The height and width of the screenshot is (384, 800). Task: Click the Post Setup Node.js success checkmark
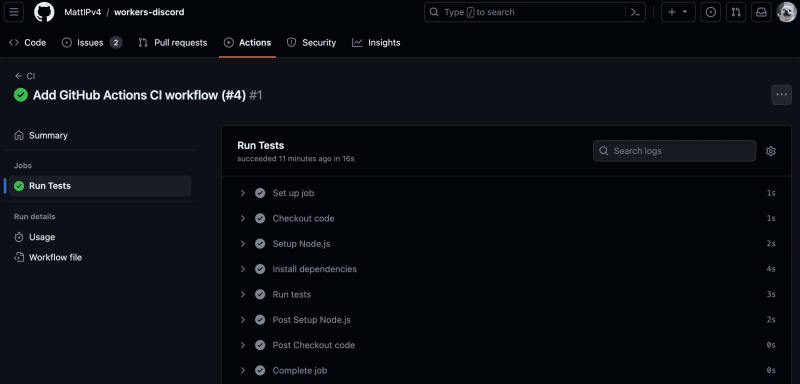point(260,320)
